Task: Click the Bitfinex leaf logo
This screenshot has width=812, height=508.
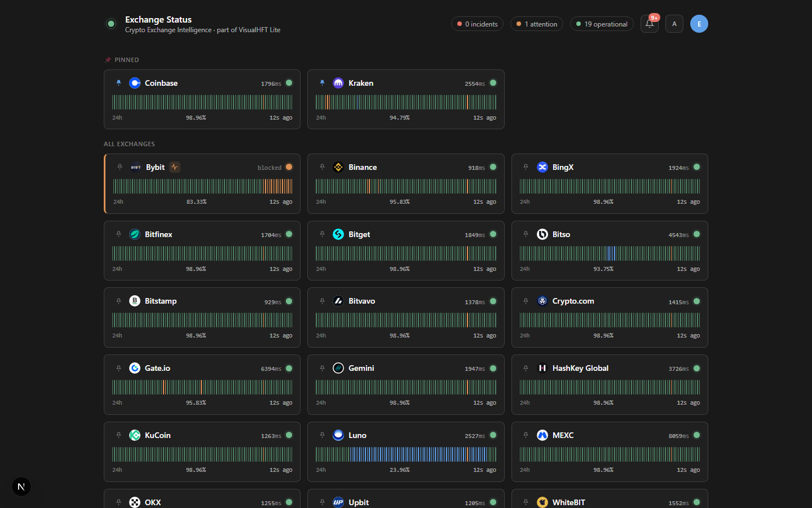Action: (135, 234)
